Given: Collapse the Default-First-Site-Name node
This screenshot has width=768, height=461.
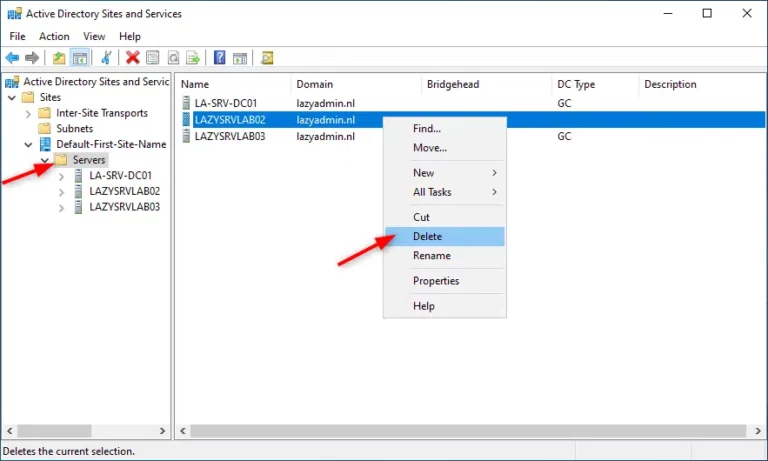Looking at the screenshot, I should point(28,145).
